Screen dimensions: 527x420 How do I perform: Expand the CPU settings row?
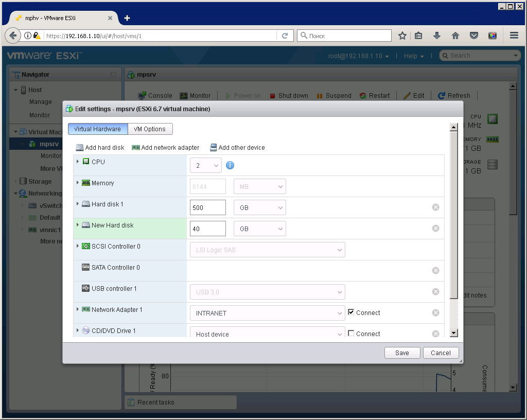(x=78, y=162)
